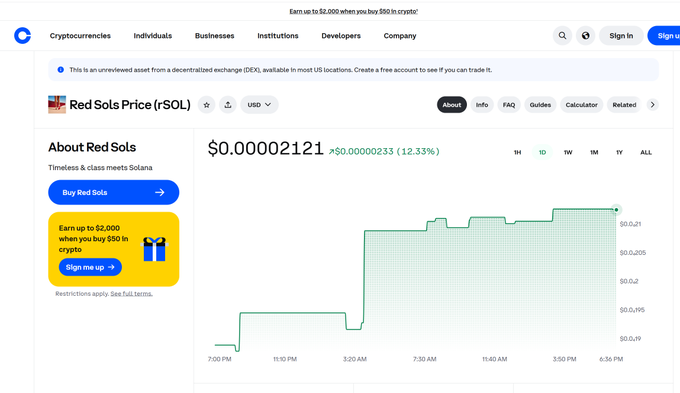Click the gift box illustration
Viewport: 680px width, 393px height.
pos(154,249)
